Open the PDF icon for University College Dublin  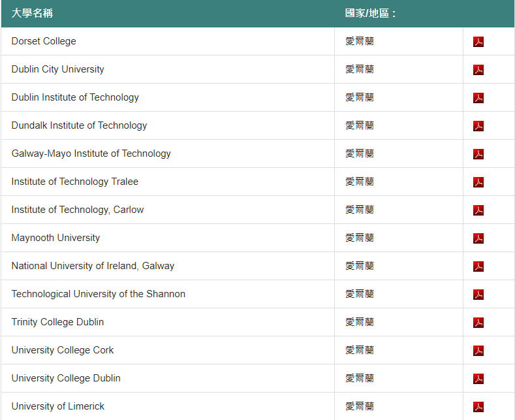coord(478,379)
